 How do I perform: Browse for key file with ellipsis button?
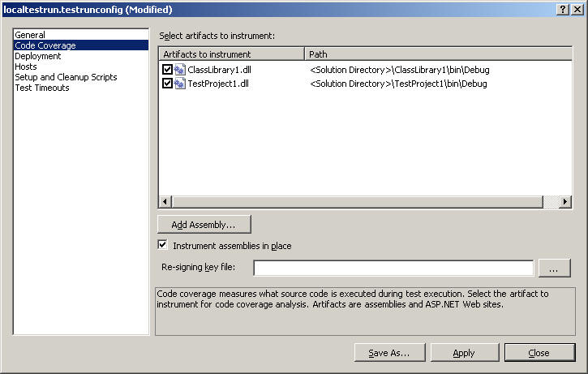pyautogui.click(x=554, y=268)
